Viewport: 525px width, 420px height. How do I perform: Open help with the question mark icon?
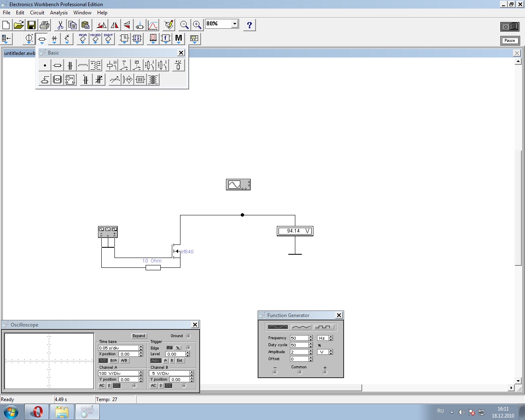[249, 25]
